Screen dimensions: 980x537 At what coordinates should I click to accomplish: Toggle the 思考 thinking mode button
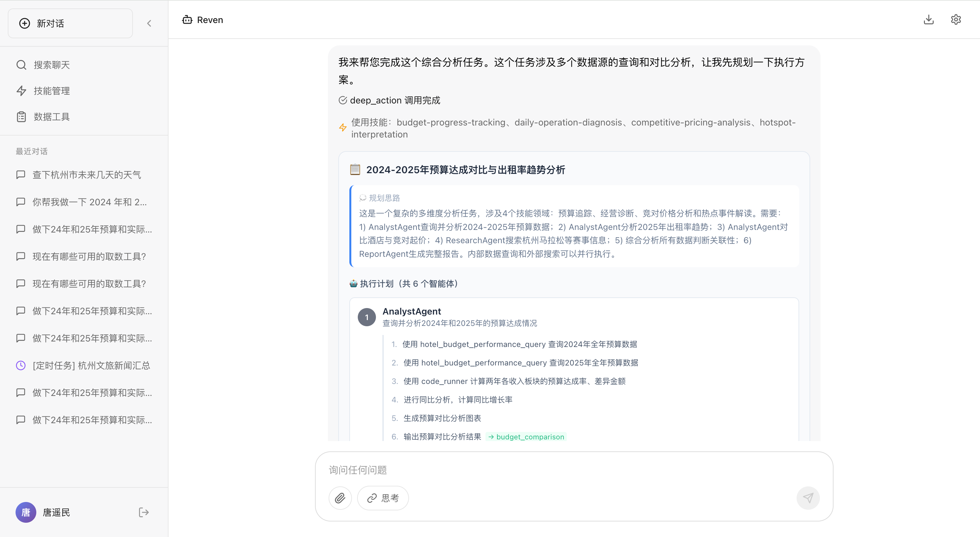(x=383, y=497)
